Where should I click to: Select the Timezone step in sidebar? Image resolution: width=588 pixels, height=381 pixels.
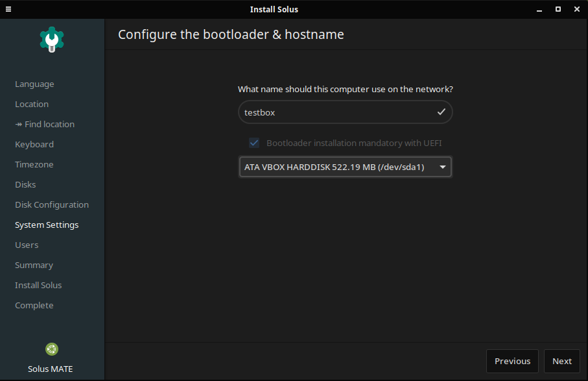tap(34, 164)
